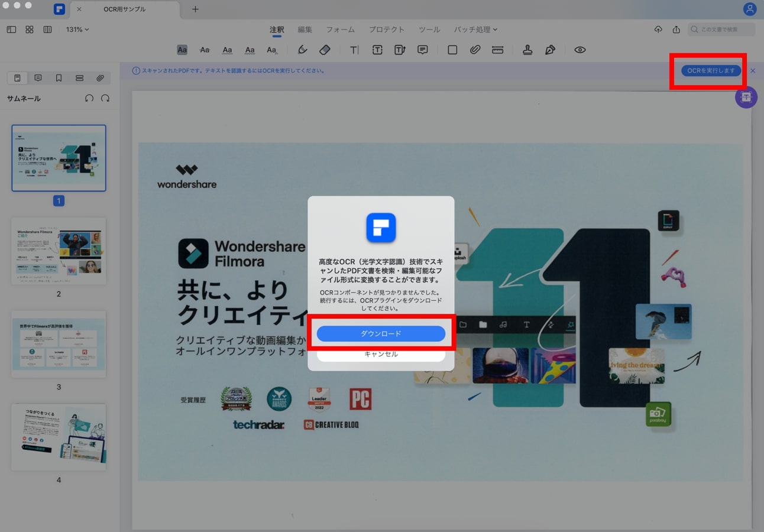Screen dimensions: 764x532
Task: Choose the measure ruler tool
Action: 497,50
